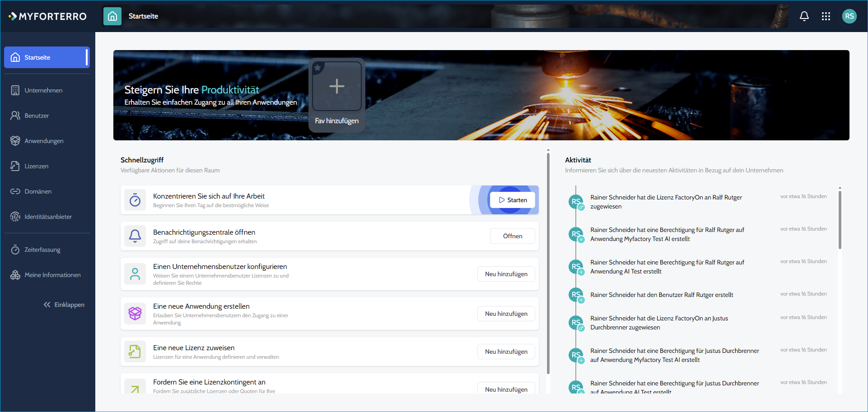Open Meine Informationen in the sidebar
This screenshot has width=868, height=412.
(47, 275)
